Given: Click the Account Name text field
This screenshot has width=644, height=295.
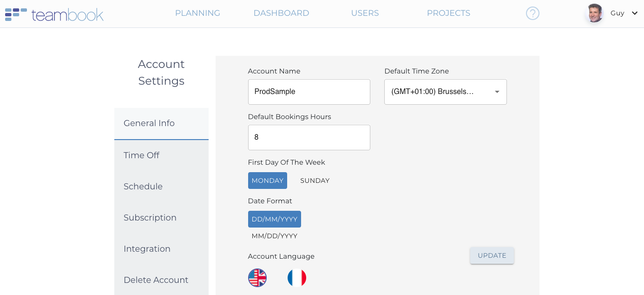Looking at the screenshot, I should pos(309,92).
